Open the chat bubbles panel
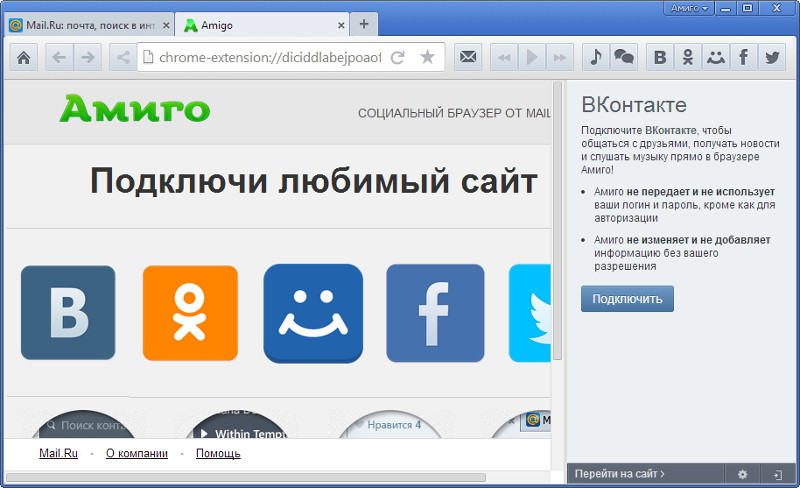The width and height of the screenshot is (800, 488). click(x=623, y=58)
